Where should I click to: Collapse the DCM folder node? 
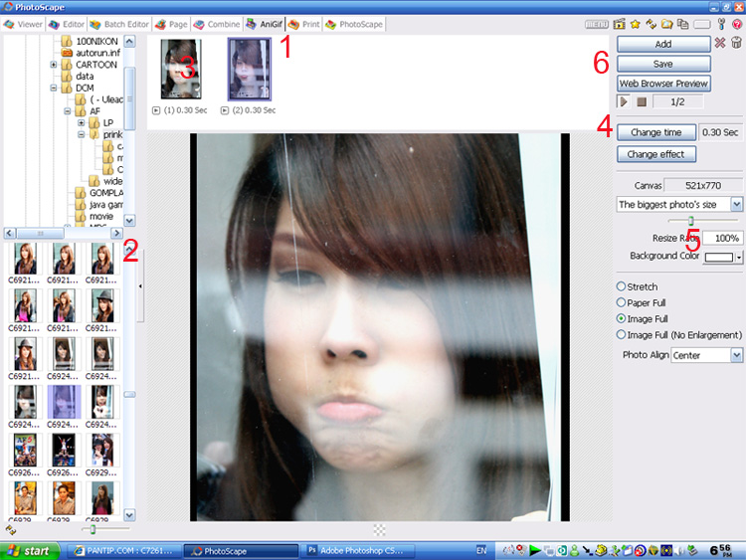(54, 88)
